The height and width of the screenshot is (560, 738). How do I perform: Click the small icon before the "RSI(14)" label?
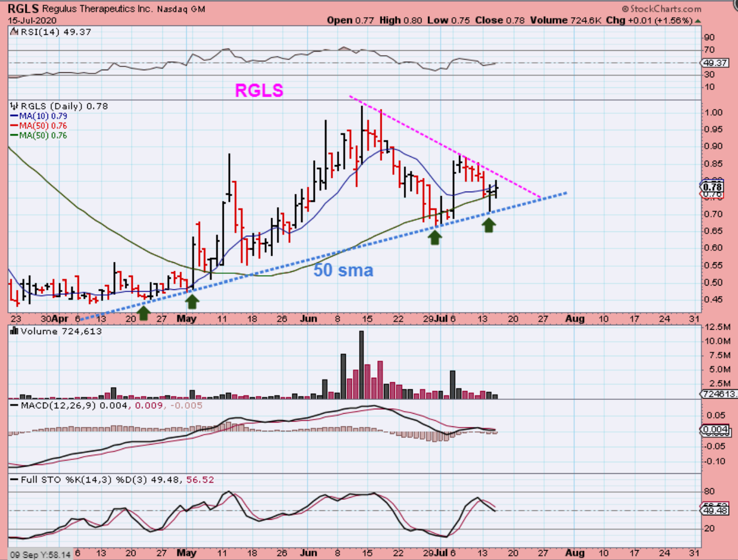click(15, 32)
